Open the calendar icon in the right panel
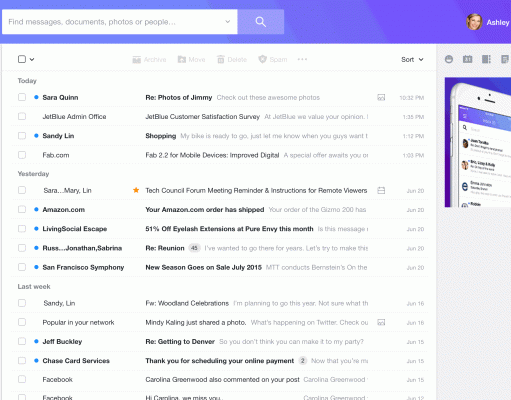This screenshot has height=400, width=511. tap(467, 59)
